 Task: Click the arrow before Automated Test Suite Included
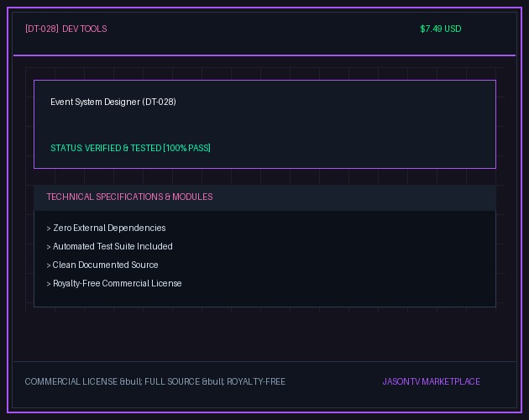click(x=49, y=247)
